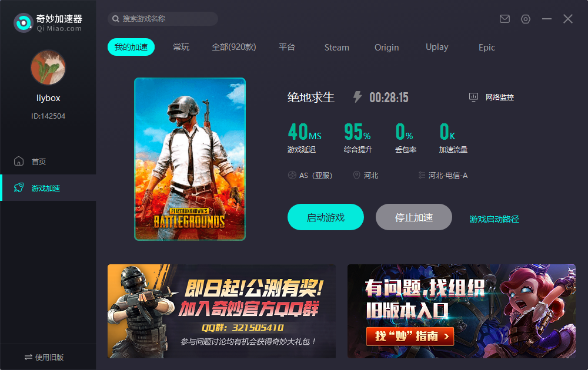
Task: Open settings via the hexagon gear icon
Action: point(526,19)
